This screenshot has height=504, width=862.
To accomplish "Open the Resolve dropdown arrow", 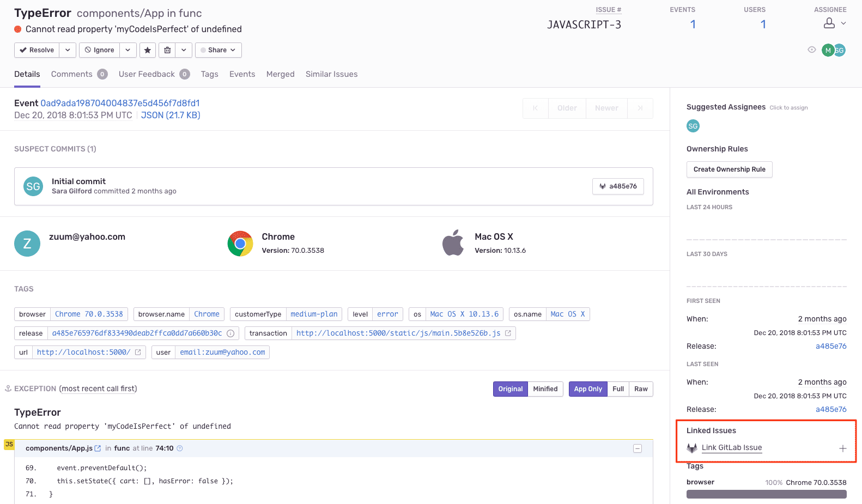I will click(68, 50).
